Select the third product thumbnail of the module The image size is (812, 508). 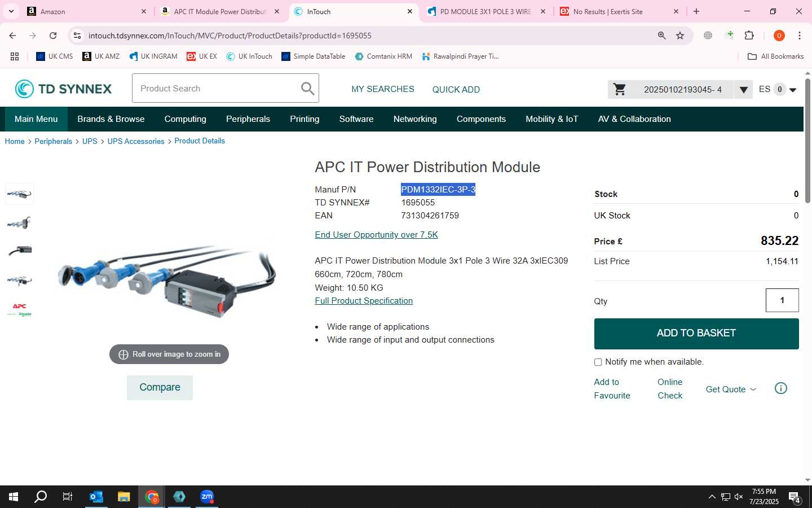click(x=19, y=251)
